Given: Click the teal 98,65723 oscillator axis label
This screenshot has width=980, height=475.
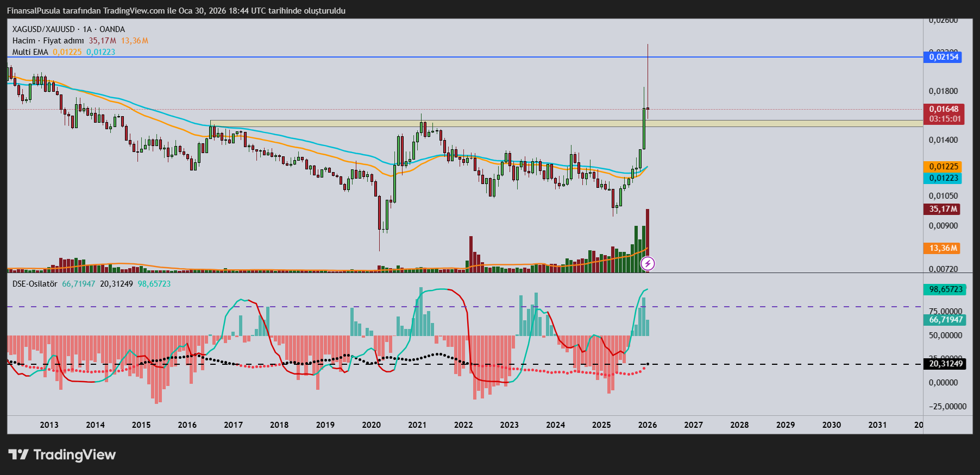Looking at the screenshot, I should click(945, 289).
